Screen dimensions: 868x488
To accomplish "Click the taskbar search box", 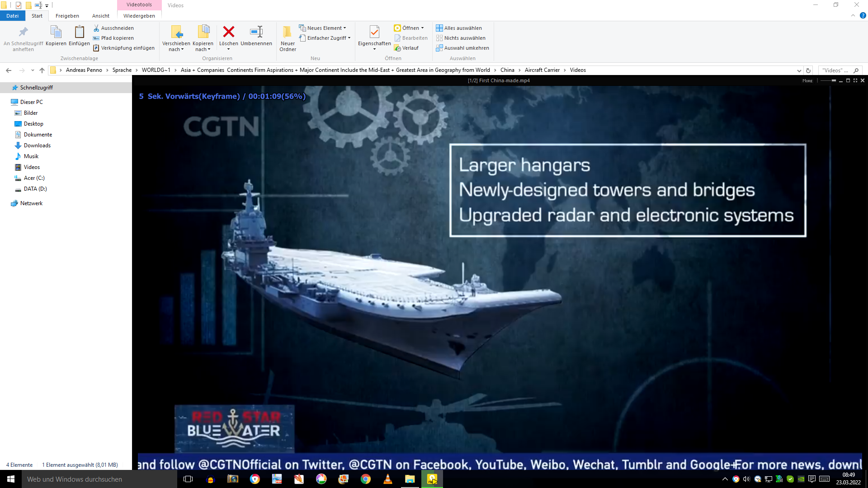I will [x=99, y=479].
